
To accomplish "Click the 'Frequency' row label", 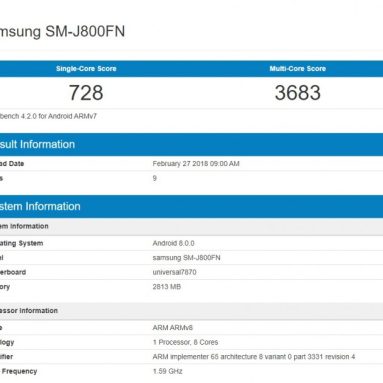I will click(19, 371).
